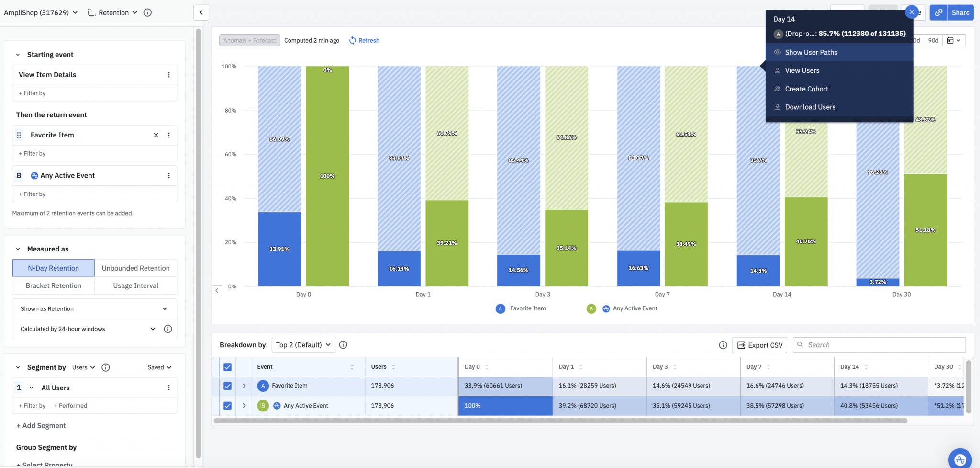This screenshot has height=468, width=980.
Task: Click Add Segment in the sidebar
Action: click(x=41, y=425)
